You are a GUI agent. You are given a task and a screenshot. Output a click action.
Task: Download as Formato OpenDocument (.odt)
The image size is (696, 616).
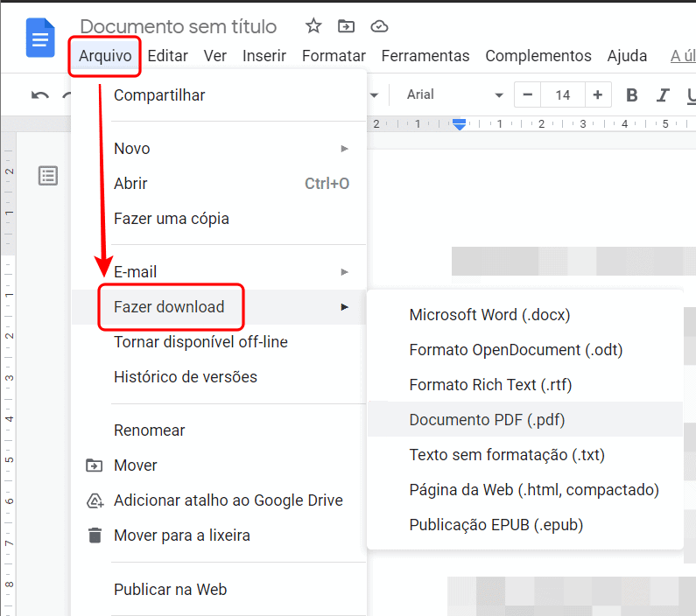tap(525, 350)
